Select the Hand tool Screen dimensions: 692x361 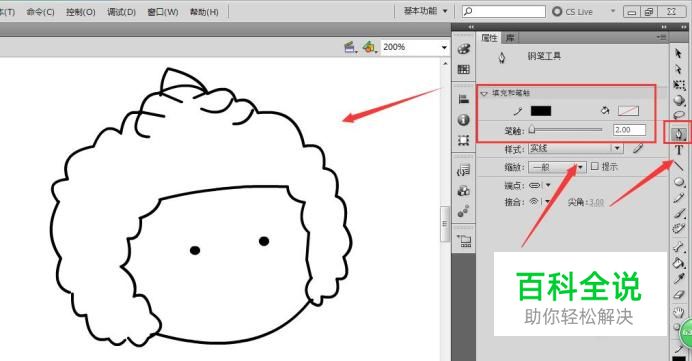click(x=679, y=312)
